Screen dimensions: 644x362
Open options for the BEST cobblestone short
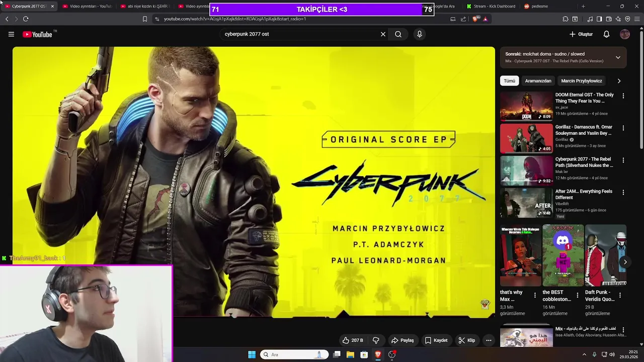[577, 295]
